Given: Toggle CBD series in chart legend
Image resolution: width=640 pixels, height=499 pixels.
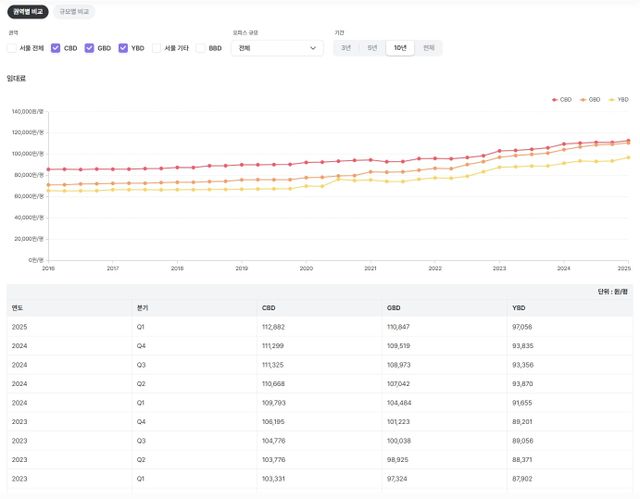Looking at the screenshot, I should 562,100.
